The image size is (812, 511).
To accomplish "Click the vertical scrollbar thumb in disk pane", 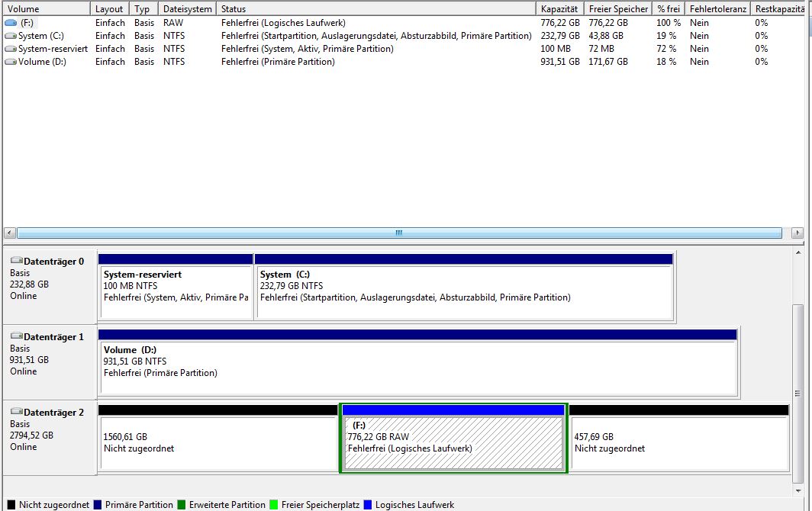I will 798,394.
